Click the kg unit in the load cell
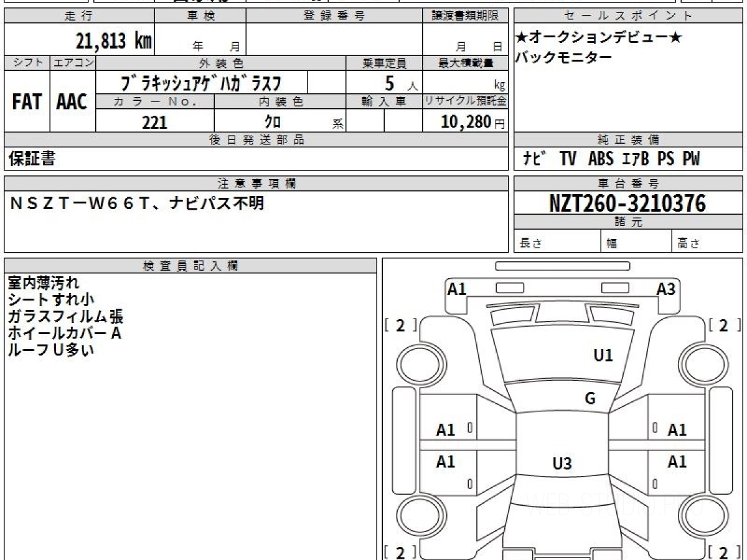This screenshot has height=560, width=747. 499,86
